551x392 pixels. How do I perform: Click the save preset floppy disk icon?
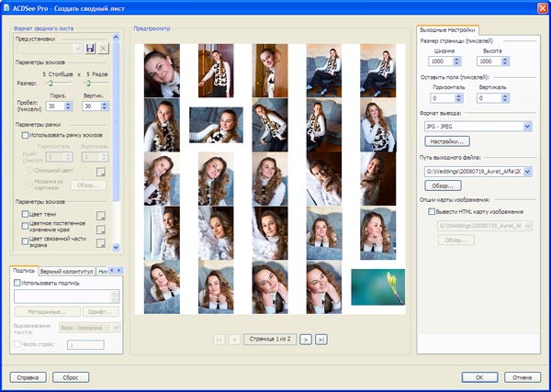90,48
